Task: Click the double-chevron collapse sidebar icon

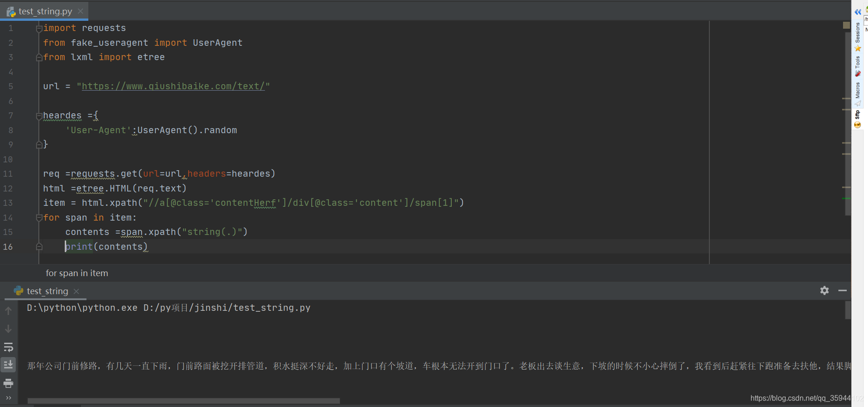Action: pos(858,12)
